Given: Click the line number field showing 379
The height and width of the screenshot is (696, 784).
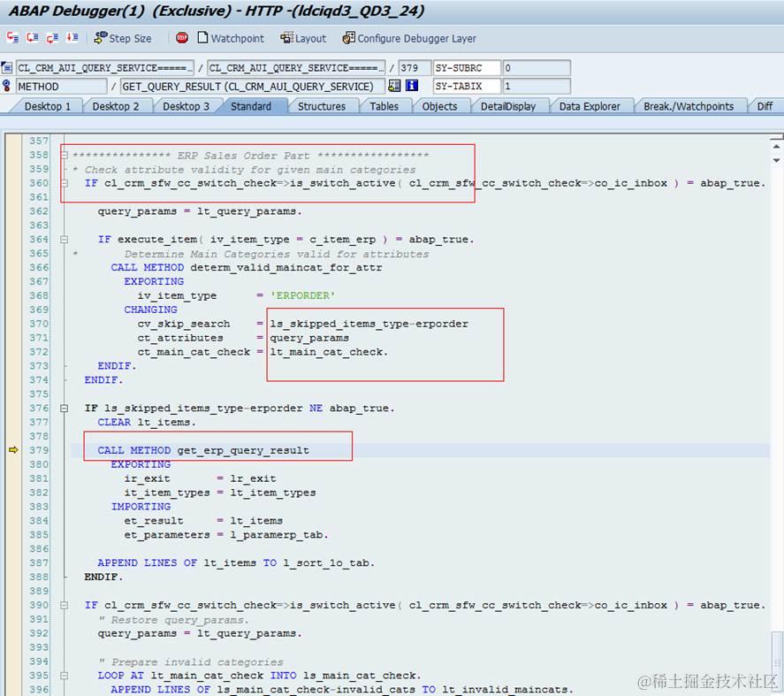Looking at the screenshot, I should [415, 67].
